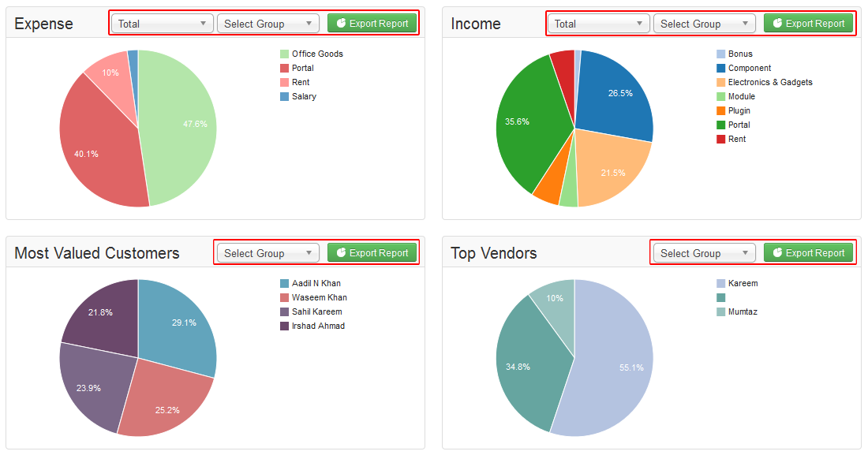Image resolution: width=868 pixels, height=455 pixels.
Task: Click the Aadil N Khan legend label
Action: 316,283
